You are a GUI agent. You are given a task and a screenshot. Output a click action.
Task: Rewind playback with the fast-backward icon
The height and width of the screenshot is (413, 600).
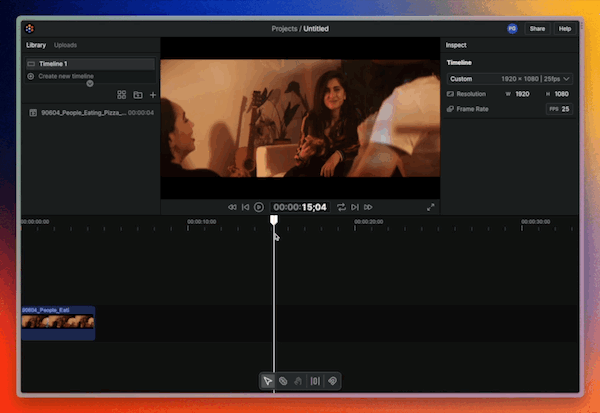(232, 207)
